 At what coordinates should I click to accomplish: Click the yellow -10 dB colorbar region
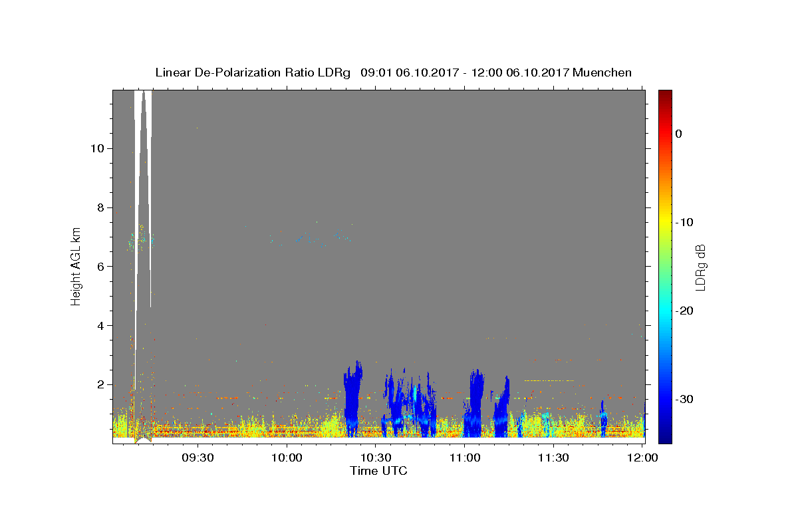[x=665, y=222]
